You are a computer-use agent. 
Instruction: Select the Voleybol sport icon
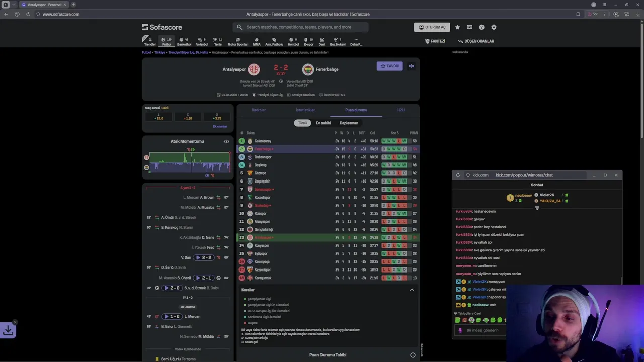202,41
